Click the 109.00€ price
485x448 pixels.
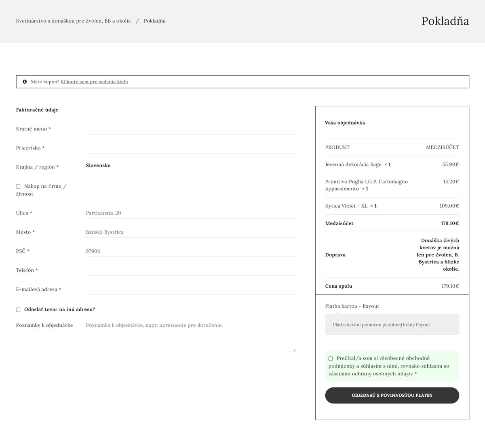[x=449, y=206]
